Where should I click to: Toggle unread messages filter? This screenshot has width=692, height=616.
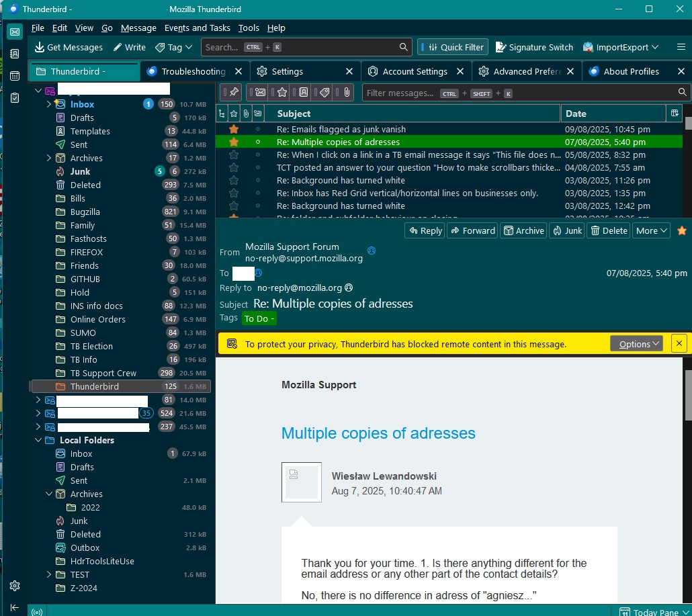click(x=258, y=92)
